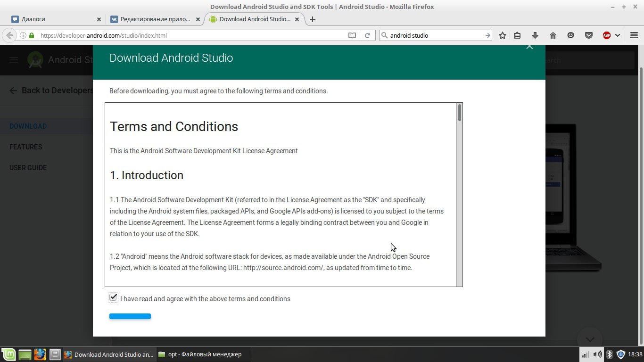Open the network status tray icon
The image size is (644, 362).
click(585, 354)
